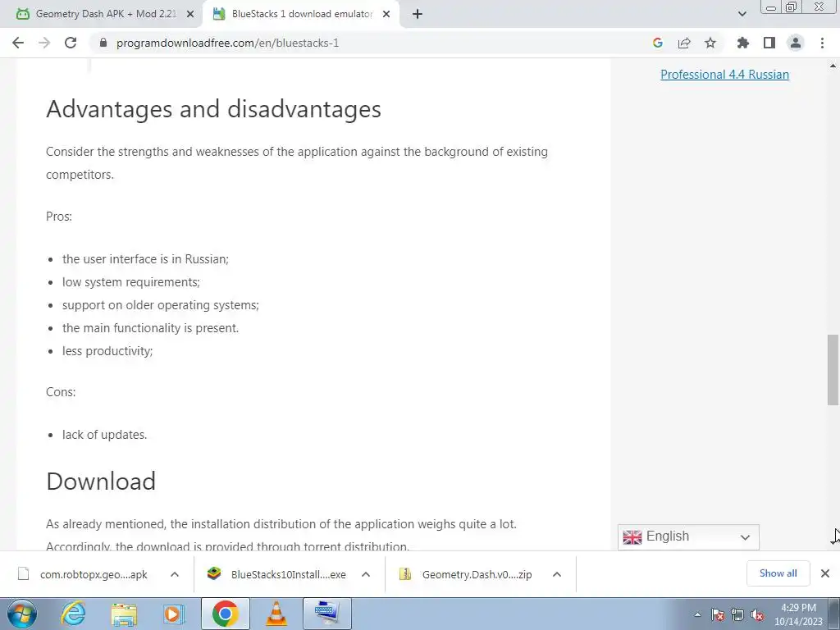Close the Geometry Dash APK tab
840x630 pixels.
[190, 15]
